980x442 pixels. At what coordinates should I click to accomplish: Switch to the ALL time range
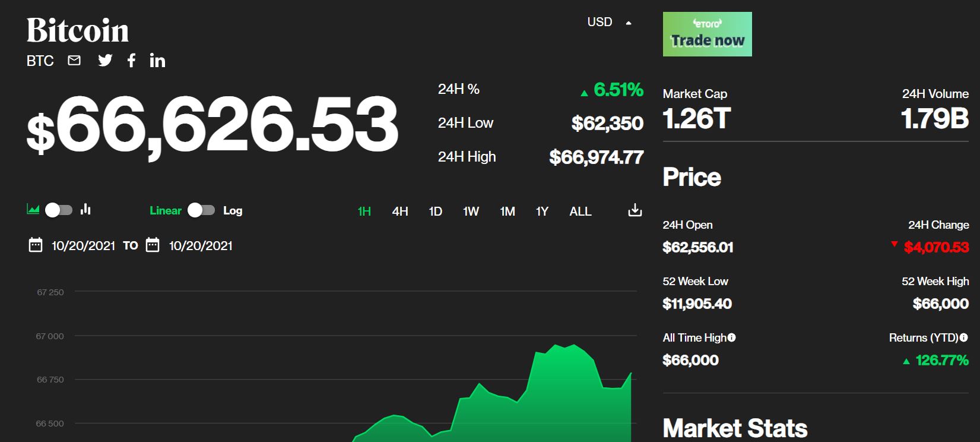coord(580,211)
